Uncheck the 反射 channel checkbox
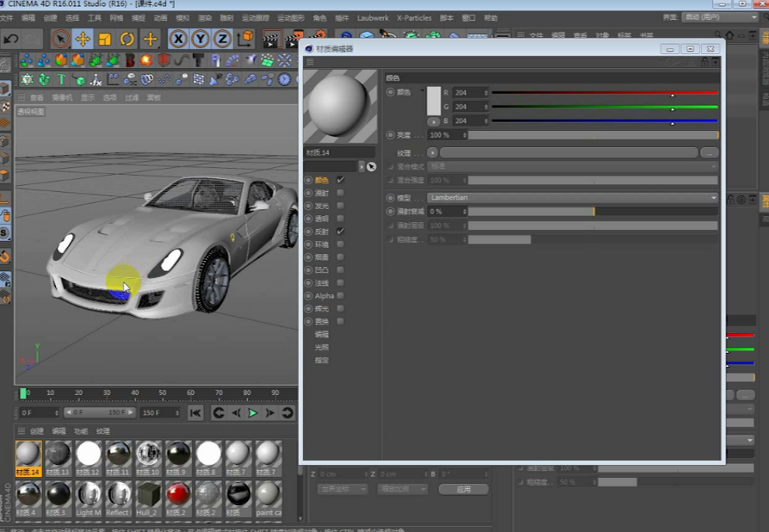The height and width of the screenshot is (532, 769). (x=340, y=232)
